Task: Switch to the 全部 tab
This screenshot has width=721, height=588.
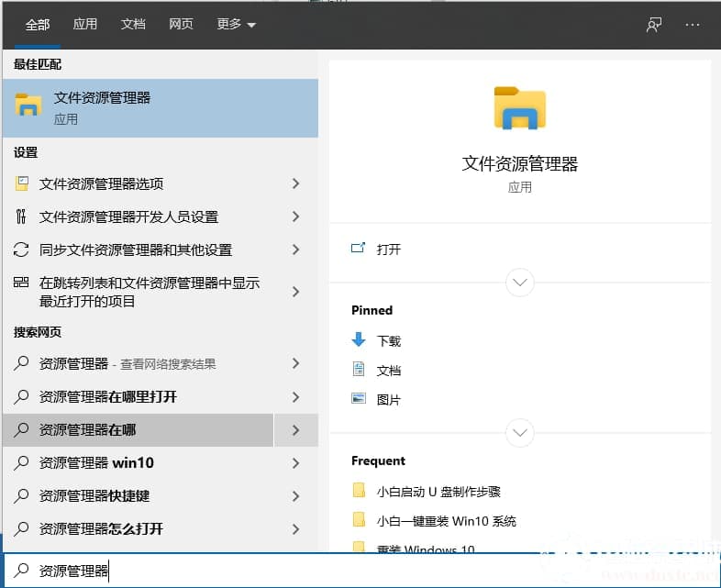Action: tap(38, 25)
